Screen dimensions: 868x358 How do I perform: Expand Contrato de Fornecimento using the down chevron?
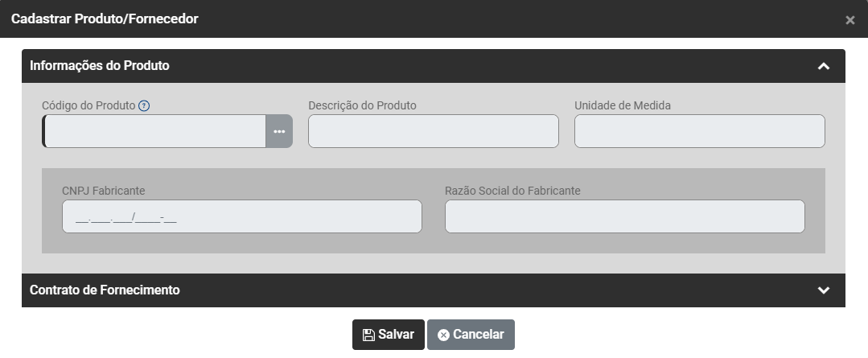tap(823, 290)
